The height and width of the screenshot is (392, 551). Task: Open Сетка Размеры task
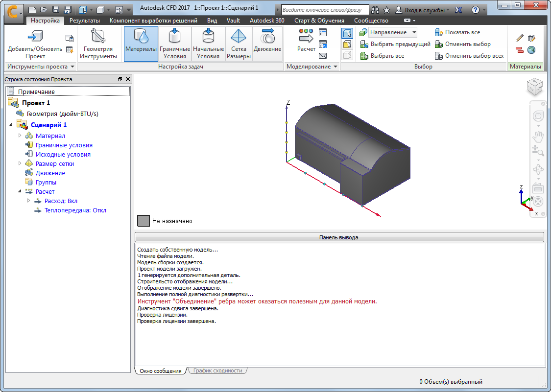tap(239, 44)
